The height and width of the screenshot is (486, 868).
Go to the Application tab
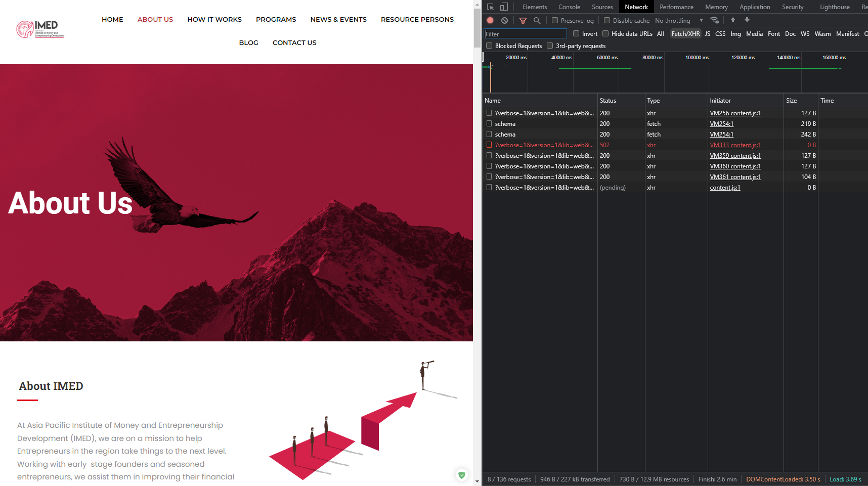[755, 7]
